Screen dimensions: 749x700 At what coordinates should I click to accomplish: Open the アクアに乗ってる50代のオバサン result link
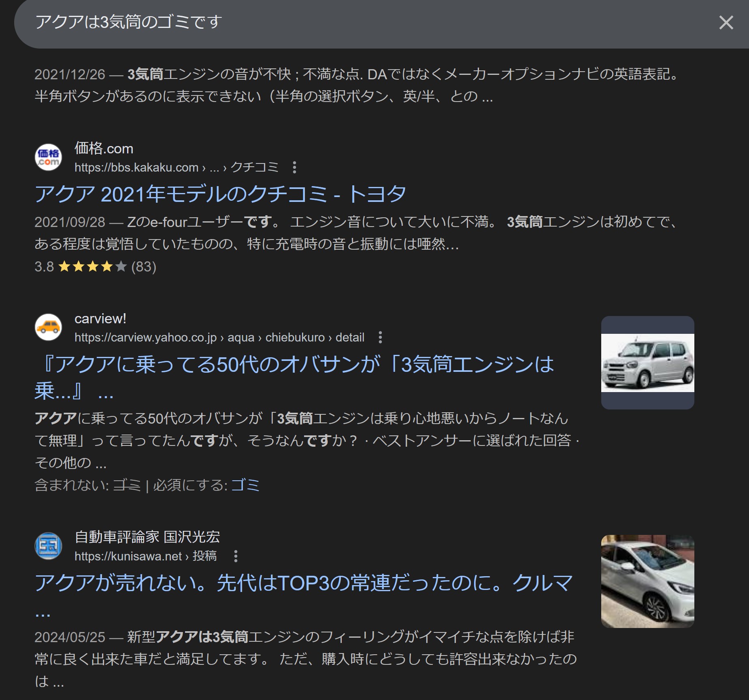(x=294, y=377)
